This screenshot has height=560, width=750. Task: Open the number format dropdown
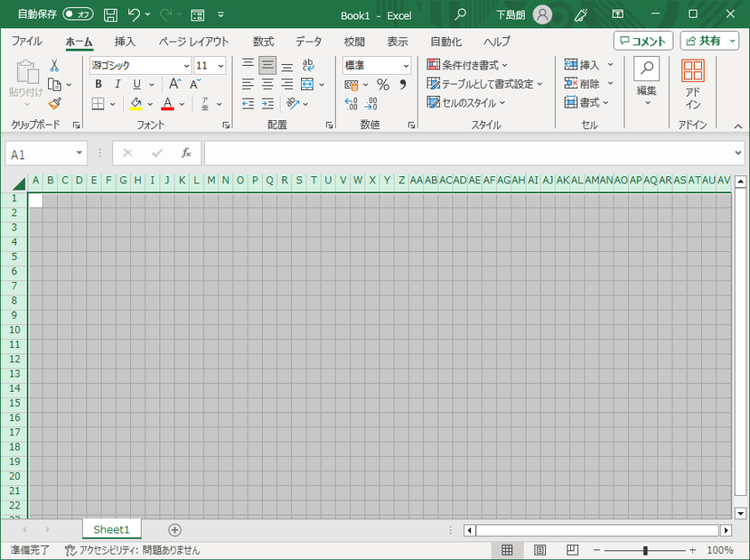(x=406, y=65)
